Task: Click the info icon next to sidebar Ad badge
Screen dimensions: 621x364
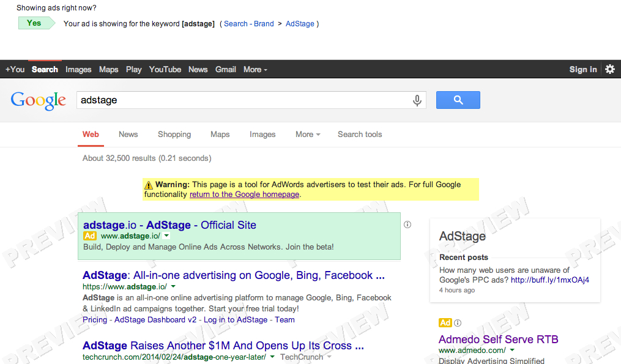Action: click(x=458, y=323)
